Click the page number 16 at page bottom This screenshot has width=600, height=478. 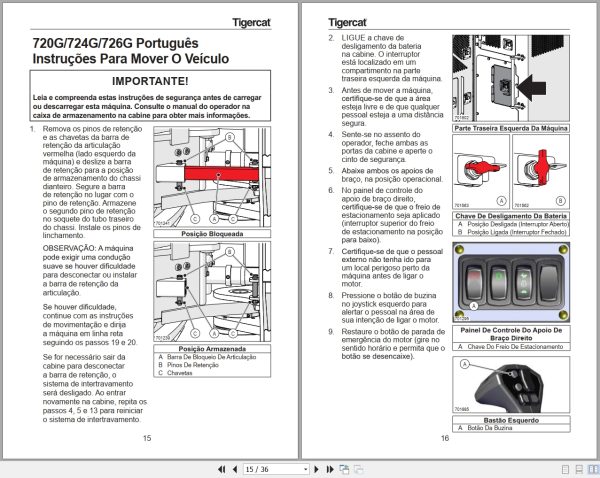[x=445, y=438]
